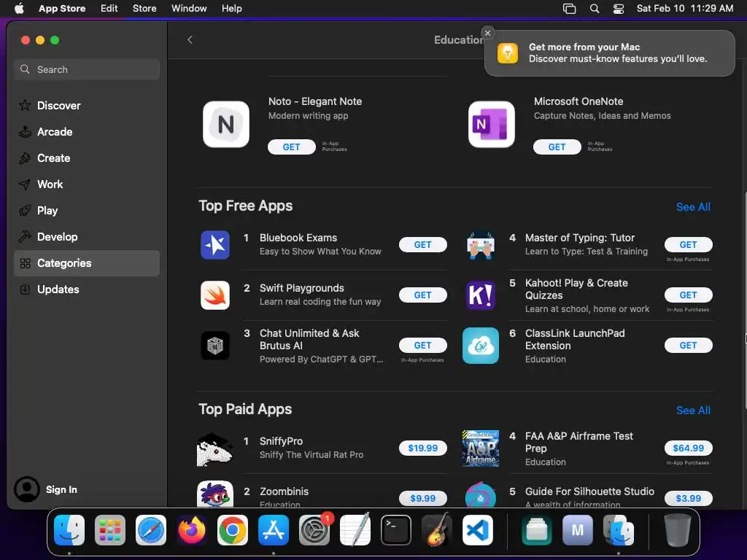Select Create in the sidebar

coord(87,158)
